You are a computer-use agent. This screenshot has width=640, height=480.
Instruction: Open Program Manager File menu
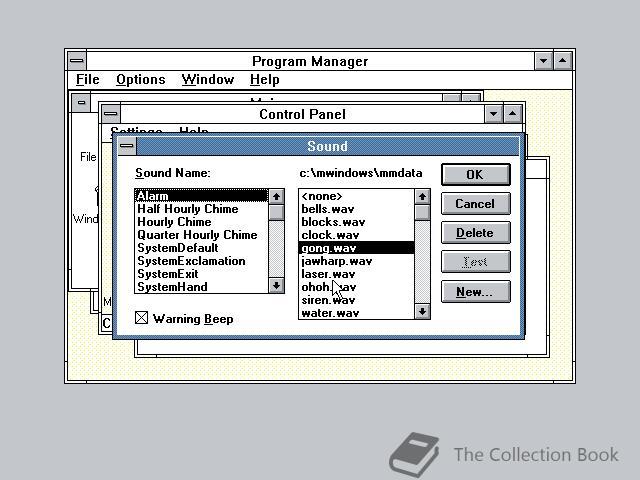pyautogui.click(x=88, y=80)
